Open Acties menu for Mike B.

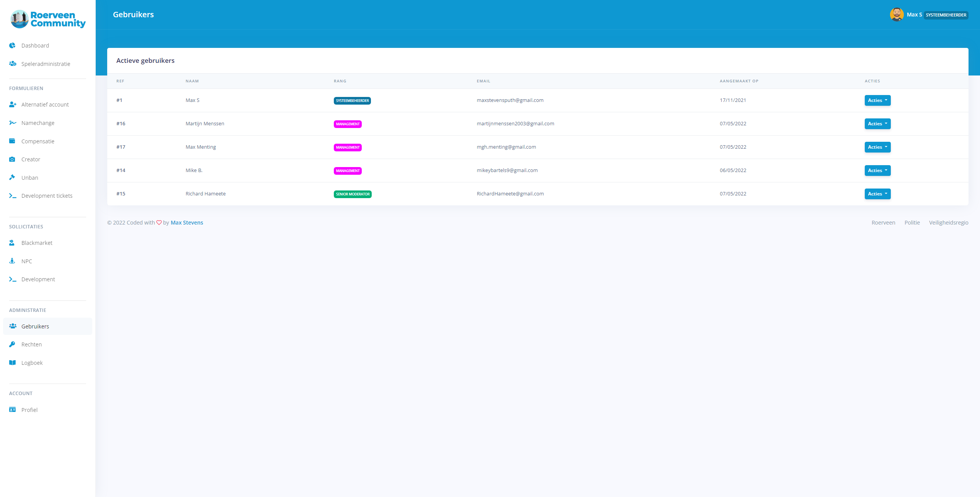[877, 171]
